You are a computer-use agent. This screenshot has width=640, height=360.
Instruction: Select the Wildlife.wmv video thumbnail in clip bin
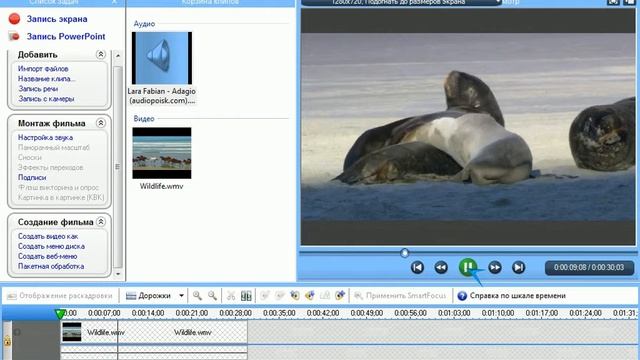(162, 153)
